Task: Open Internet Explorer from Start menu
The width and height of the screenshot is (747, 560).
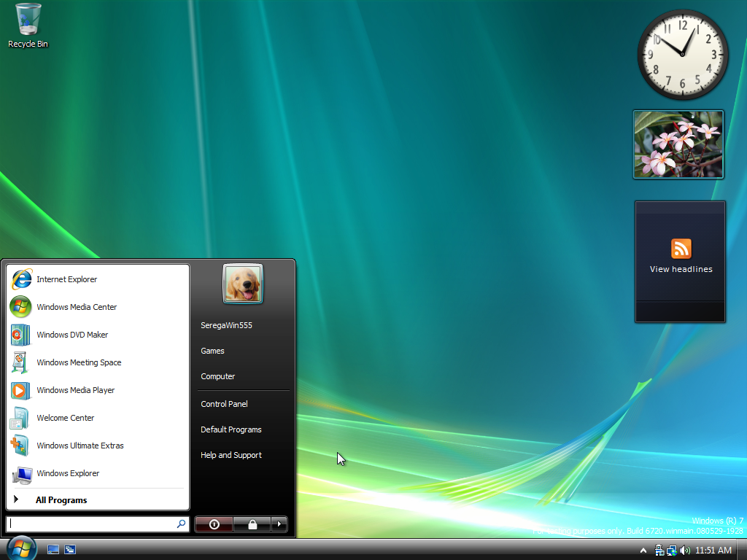Action: (x=66, y=279)
